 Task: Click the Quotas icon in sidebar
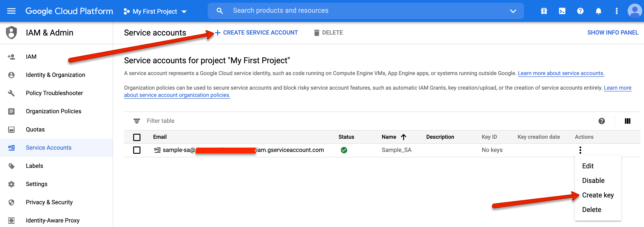(11, 129)
